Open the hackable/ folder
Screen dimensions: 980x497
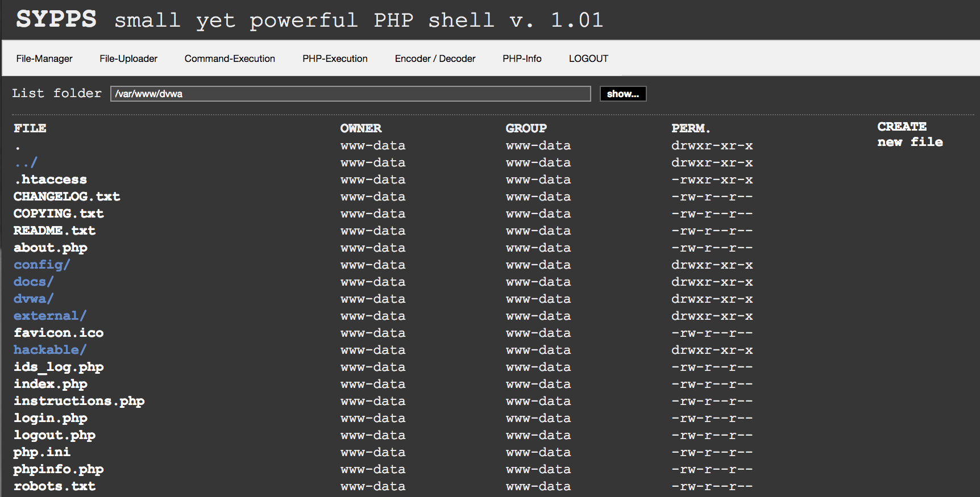click(50, 350)
